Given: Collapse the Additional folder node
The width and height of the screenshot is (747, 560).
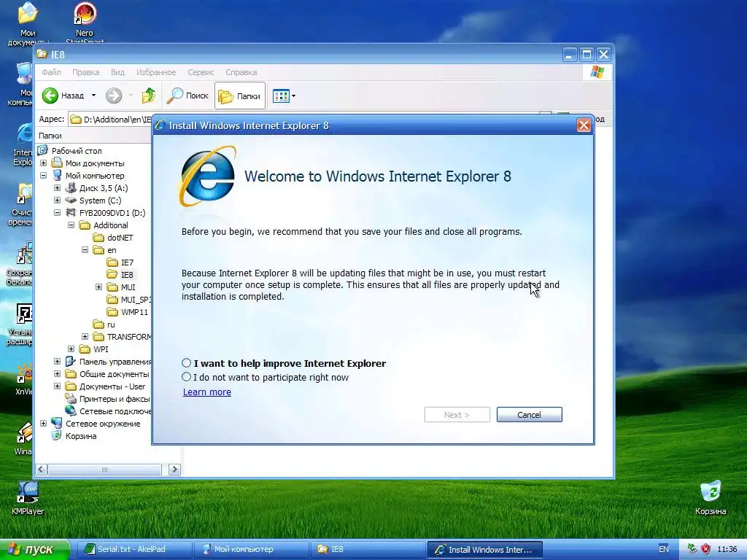Looking at the screenshot, I should click(71, 225).
